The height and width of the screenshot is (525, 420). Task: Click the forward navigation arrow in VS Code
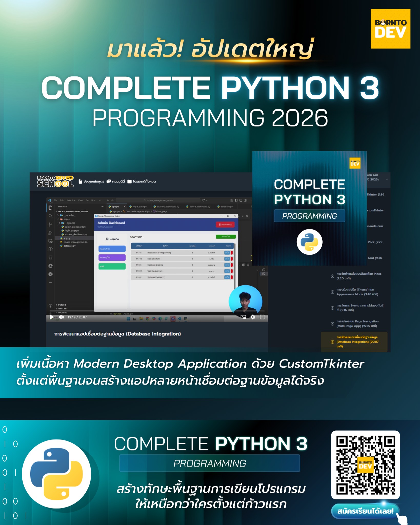click(x=112, y=200)
